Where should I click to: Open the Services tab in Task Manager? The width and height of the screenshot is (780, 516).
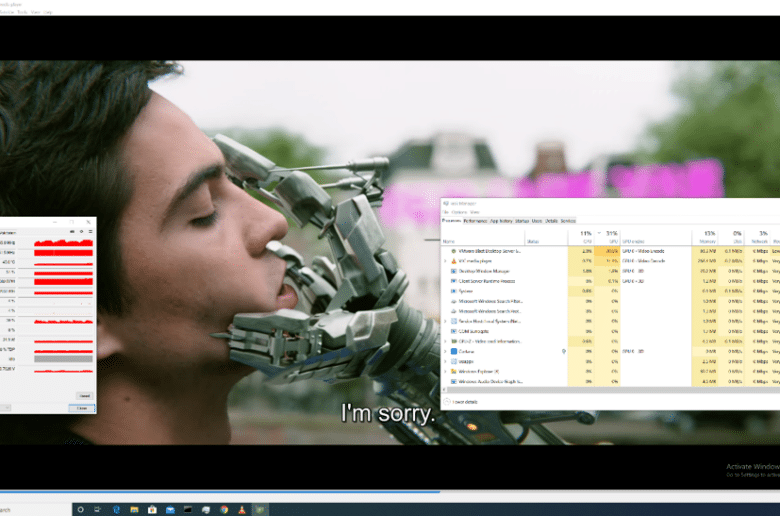click(568, 221)
